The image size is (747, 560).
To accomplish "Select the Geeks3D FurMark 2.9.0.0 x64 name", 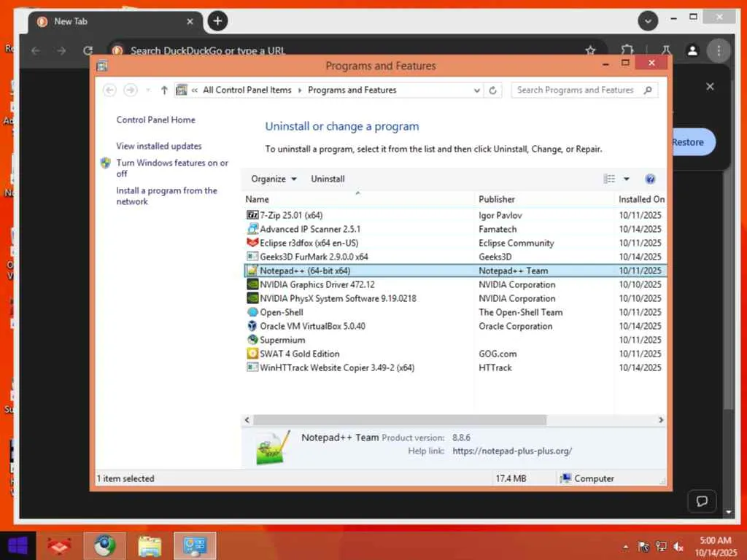I will (314, 257).
